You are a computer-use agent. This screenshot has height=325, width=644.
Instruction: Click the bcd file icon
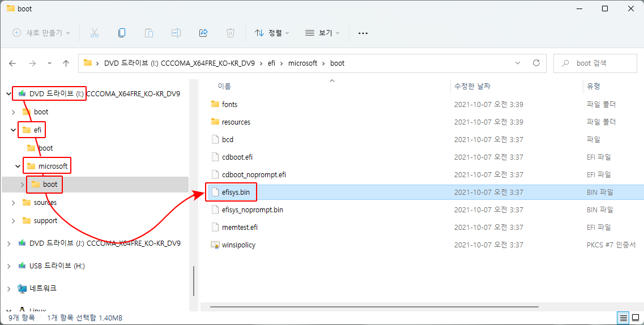tap(215, 139)
